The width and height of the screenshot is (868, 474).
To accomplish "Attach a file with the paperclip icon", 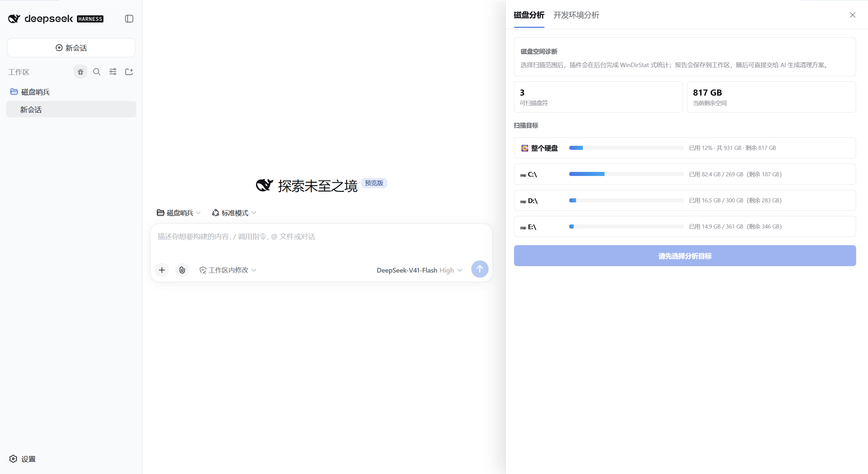I will (x=182, y=270).
